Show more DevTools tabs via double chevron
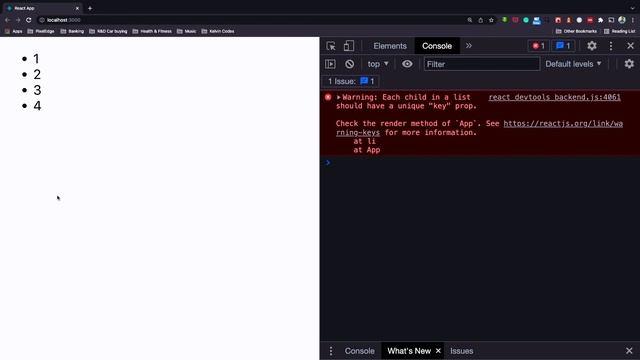 pyautogui.click(x=469, y=46)
